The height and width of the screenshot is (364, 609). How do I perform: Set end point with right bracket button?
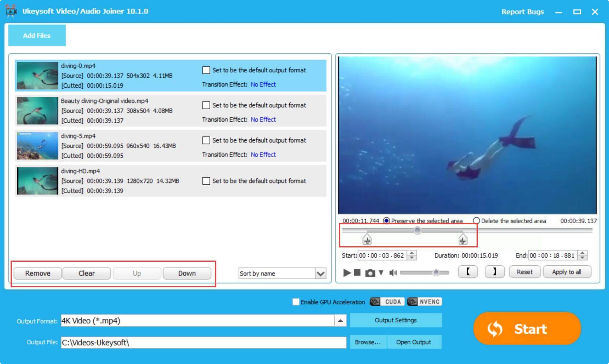(x=495, y=272)
